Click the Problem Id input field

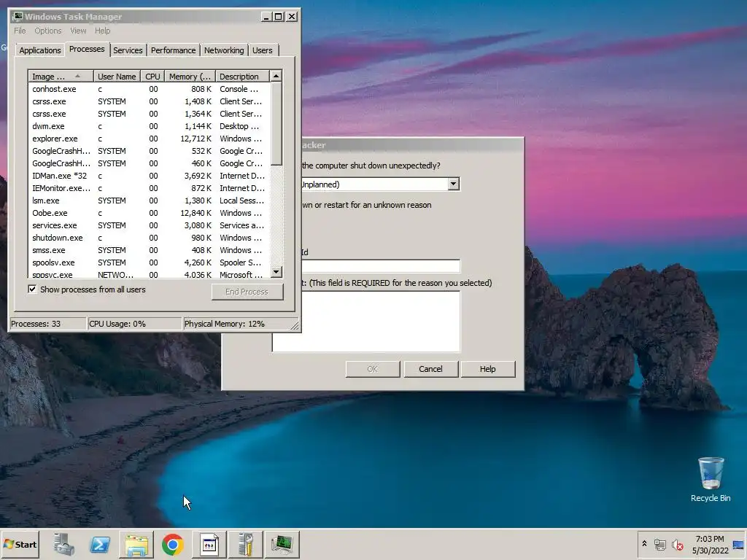pyautogui.click(x=380, y=265)
